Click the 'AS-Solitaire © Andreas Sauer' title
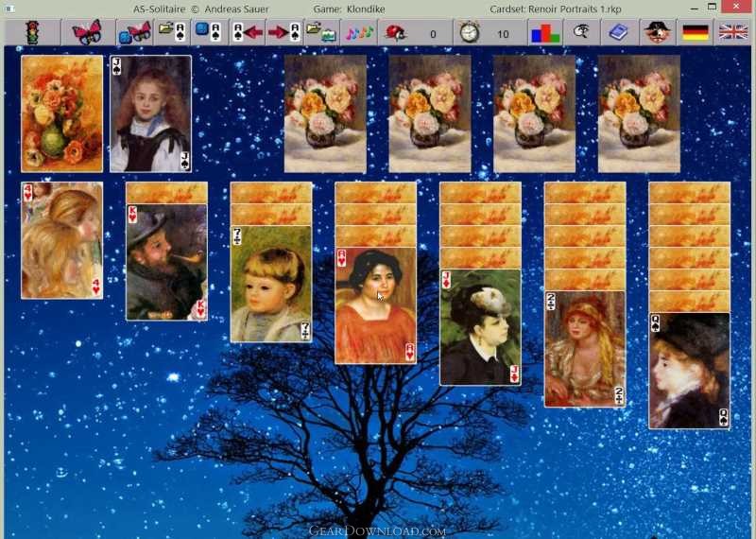Image resolution: width=756 pixels, height=539 pixels. click(x=201, y=9)
